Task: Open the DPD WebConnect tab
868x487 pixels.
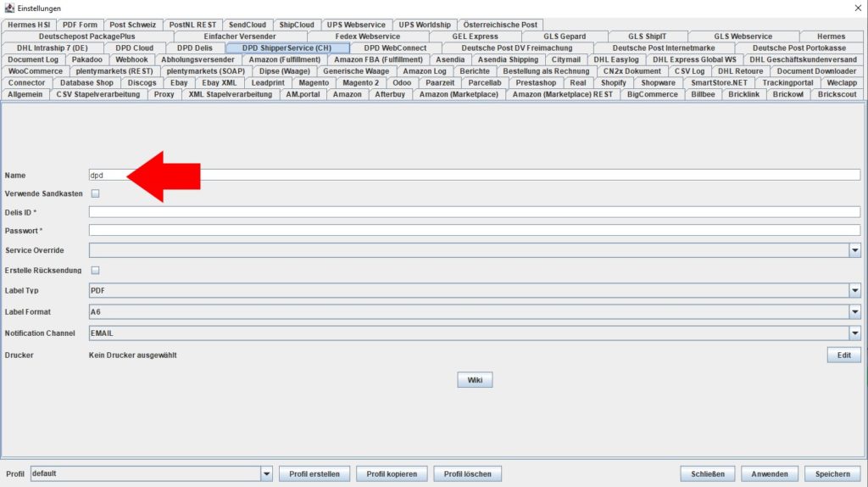Action: click(x=395, y=48)
